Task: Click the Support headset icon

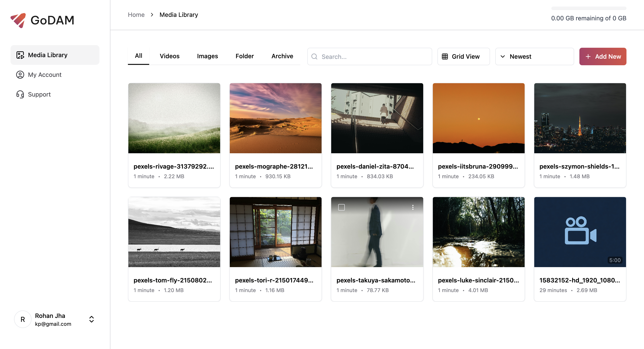Action: [20, 94]
